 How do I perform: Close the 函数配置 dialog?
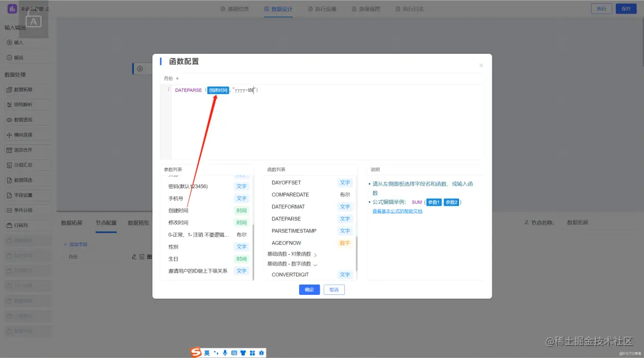481,65
